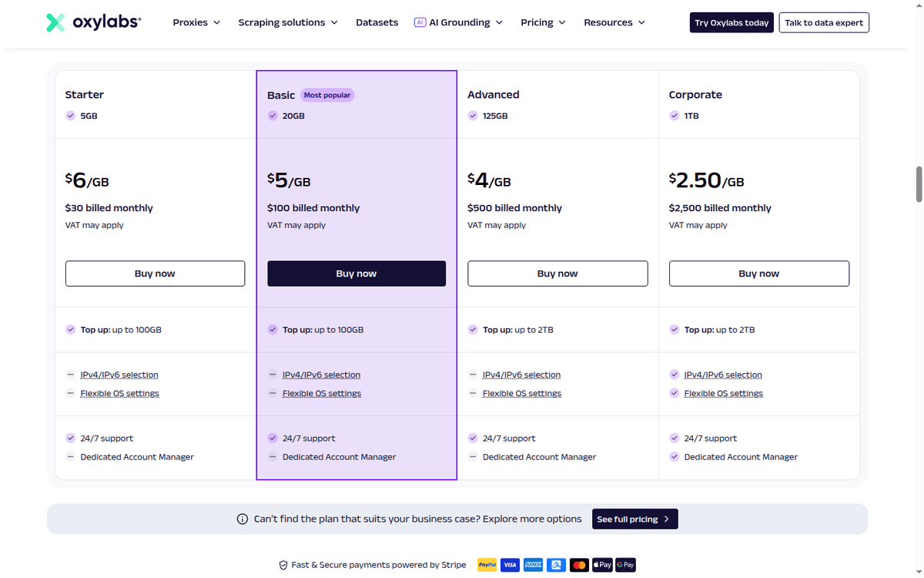
Task: Click Advanced plan Top up: up to 2TB text
Action: click(518, 330)
